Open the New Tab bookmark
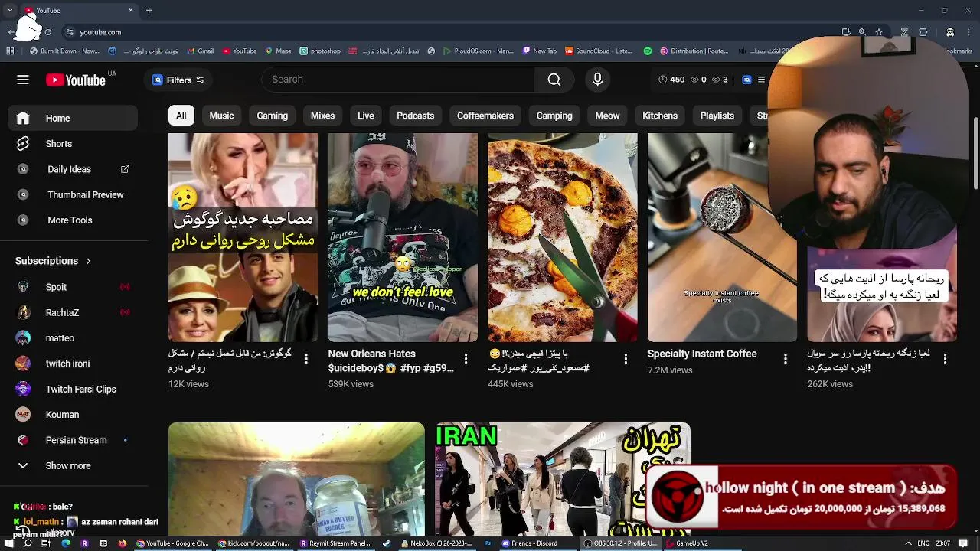Screen dimensions: 980x551 pyautogui.click(x=540, y=51)
